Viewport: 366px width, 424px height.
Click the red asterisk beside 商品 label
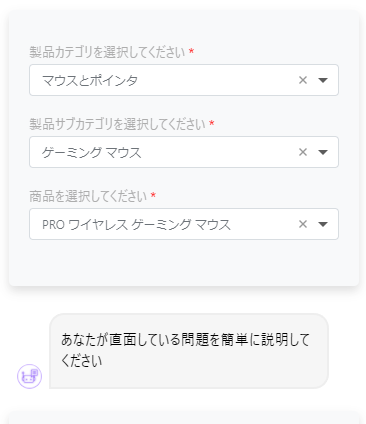pos(153,195)
